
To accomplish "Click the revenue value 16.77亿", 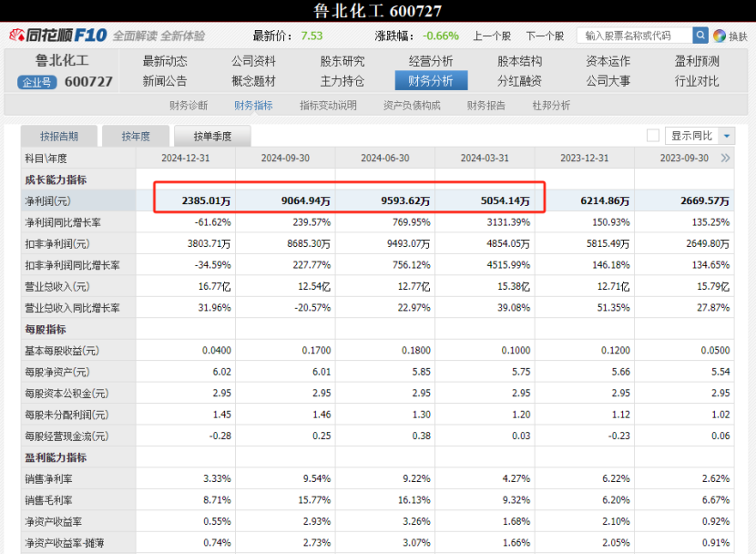I will [215, 286].
